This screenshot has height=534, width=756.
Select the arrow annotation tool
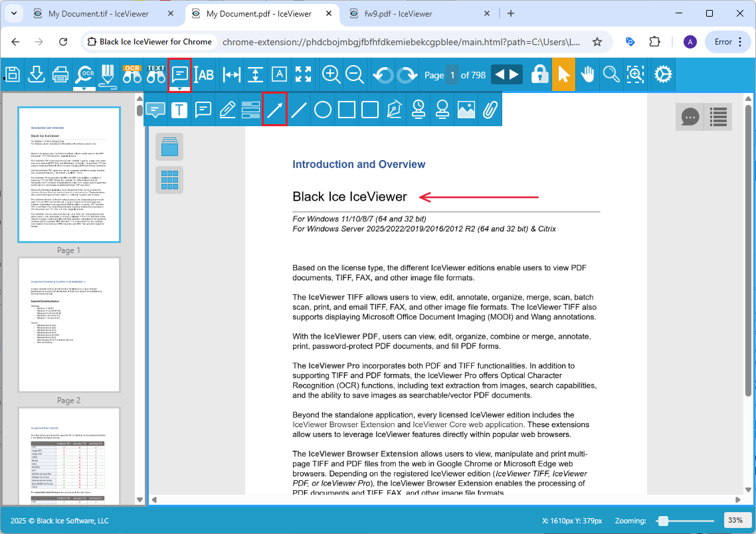point(275,110)
